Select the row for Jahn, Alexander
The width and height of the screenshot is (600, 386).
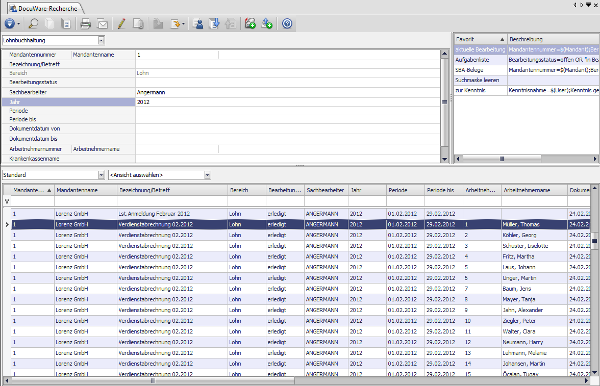[x=300, y=310]
